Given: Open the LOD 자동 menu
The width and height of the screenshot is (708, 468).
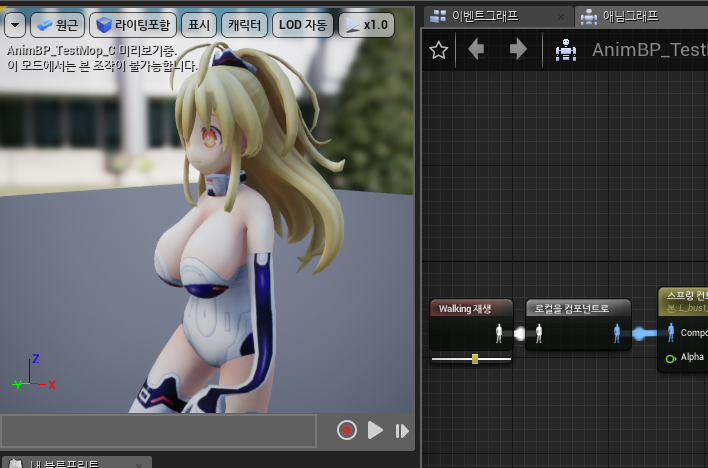Looking at the screenshot, I should (x=303, y=25).
